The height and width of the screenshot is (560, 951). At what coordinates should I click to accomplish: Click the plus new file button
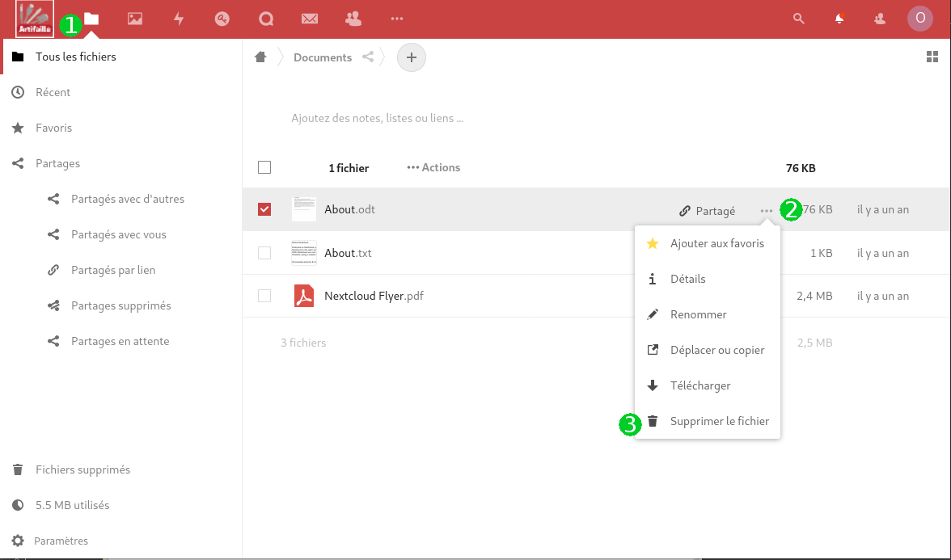411,57
